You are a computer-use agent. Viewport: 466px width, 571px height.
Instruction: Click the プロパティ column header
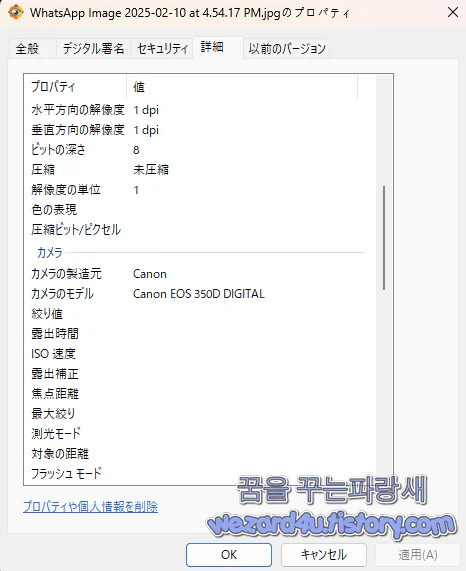[x=76, y=87]
